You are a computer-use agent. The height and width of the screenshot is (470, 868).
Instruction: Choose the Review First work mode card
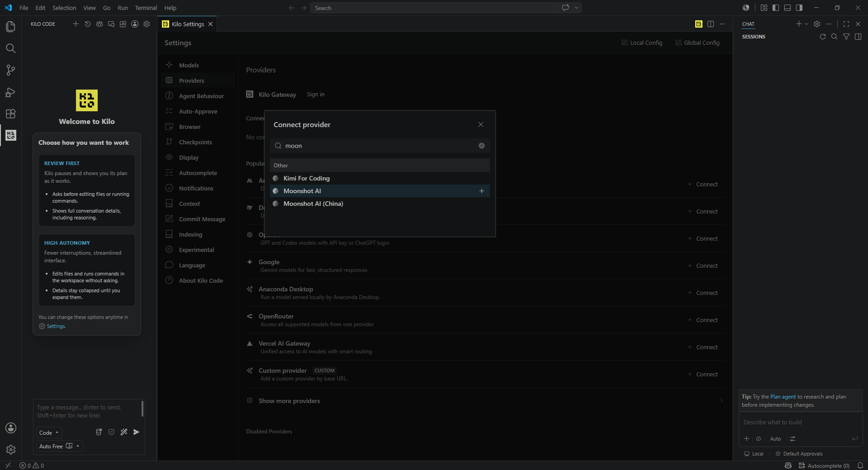pyautogui.click(x=87, y=190)
